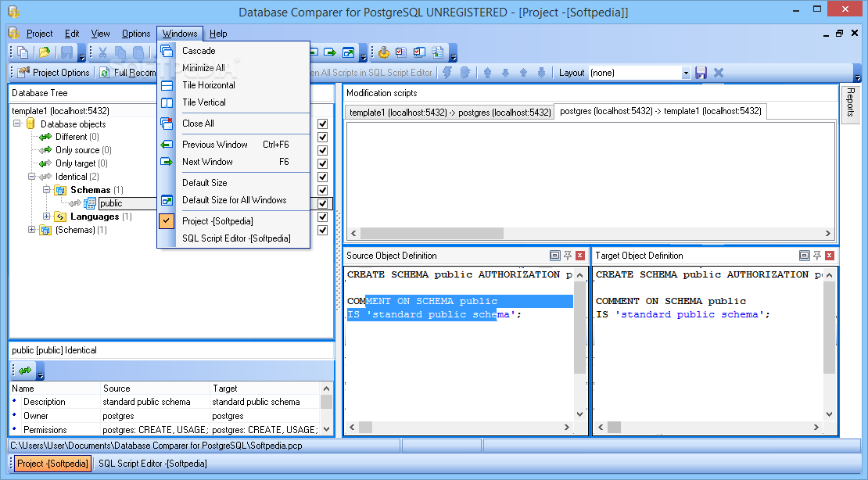
Task: Select Minimize All in Windows menu
Action: click(x=234, y=67)
